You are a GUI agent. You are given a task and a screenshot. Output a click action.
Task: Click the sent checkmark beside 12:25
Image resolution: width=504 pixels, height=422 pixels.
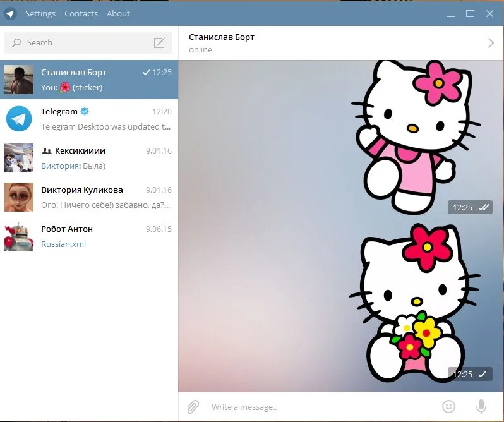(x=147, y=72)
